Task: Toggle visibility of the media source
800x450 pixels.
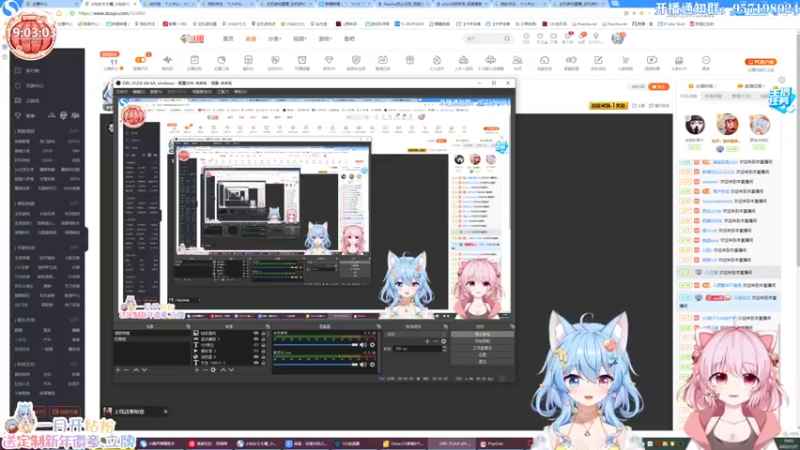Action: tap(256, 351)
